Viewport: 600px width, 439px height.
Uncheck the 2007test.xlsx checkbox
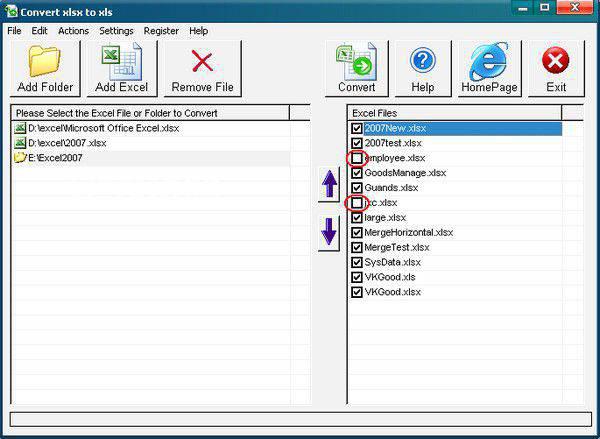point(357,143)
